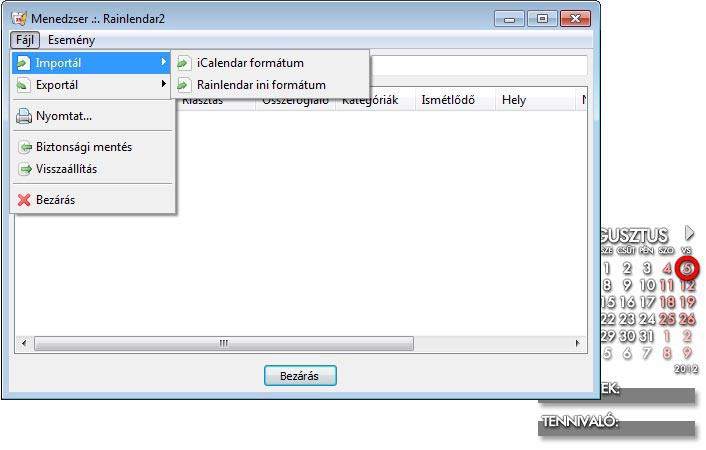Click the red X icon beside Bezárás

[x=24, y=200]
